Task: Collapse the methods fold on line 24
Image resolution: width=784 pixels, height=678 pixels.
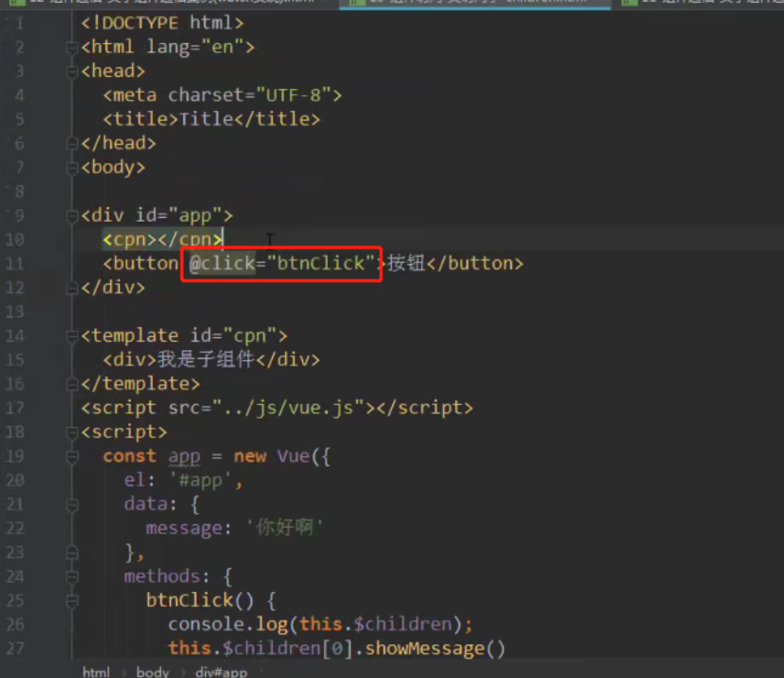Action: point(71,577)
